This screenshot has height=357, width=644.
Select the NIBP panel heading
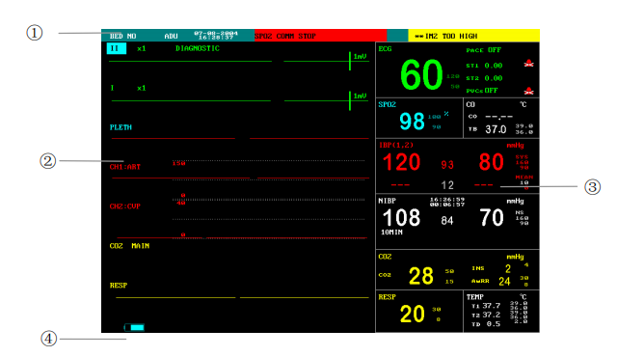387,201
